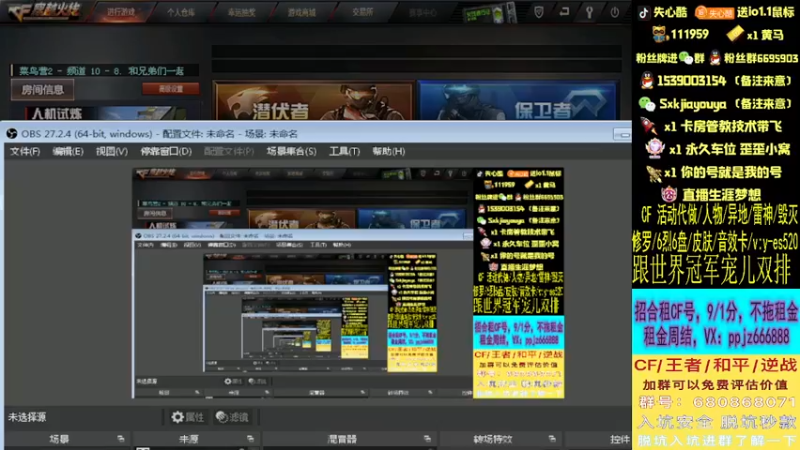Open the 场景集合(S) menu in OBS
The image size is (800, 450).
[291, 152]
